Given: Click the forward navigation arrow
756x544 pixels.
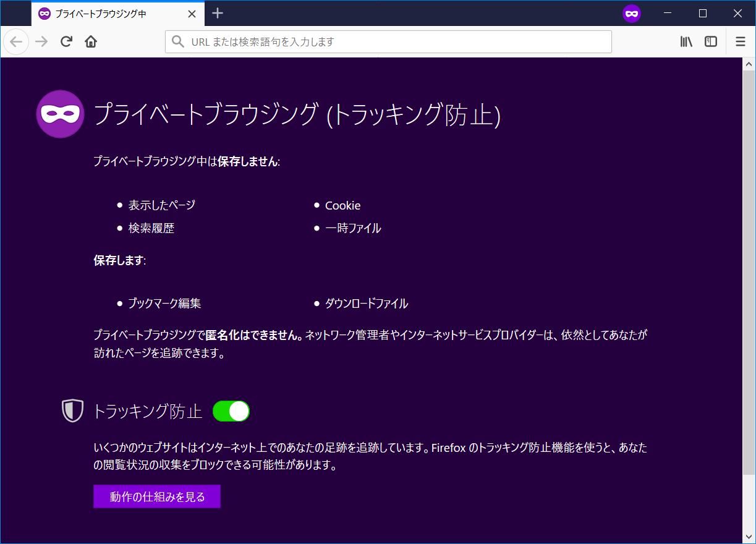Looking at the screenshot, I should pos(41,41).
